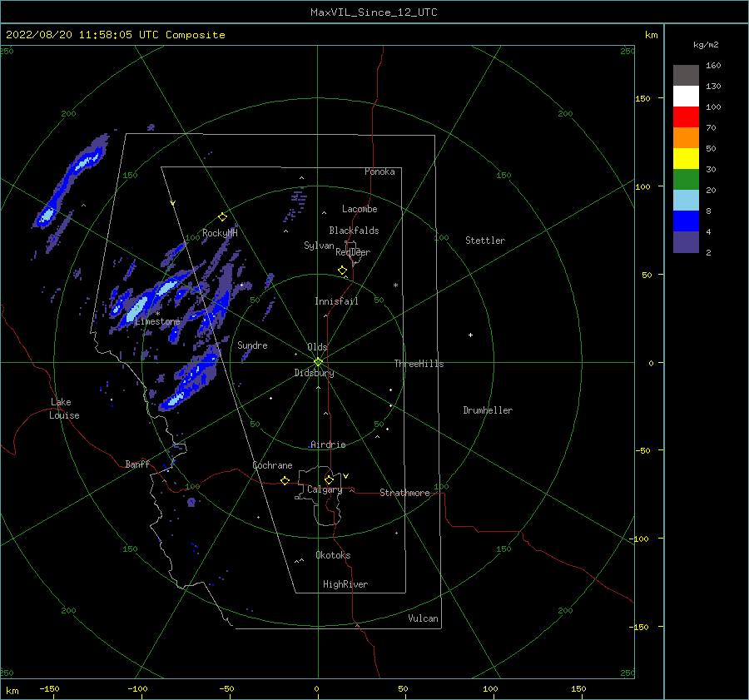Pick the yellow 30-50 legend swatch
The height and width of the screenshot is (700, 749).
tap(686, 159)
